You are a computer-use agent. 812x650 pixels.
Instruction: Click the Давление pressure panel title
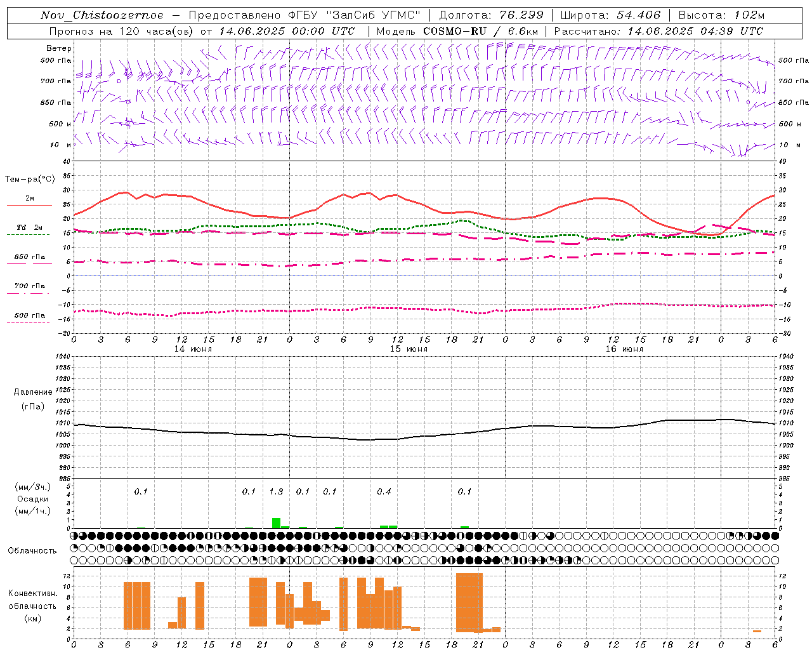(33, 392)
